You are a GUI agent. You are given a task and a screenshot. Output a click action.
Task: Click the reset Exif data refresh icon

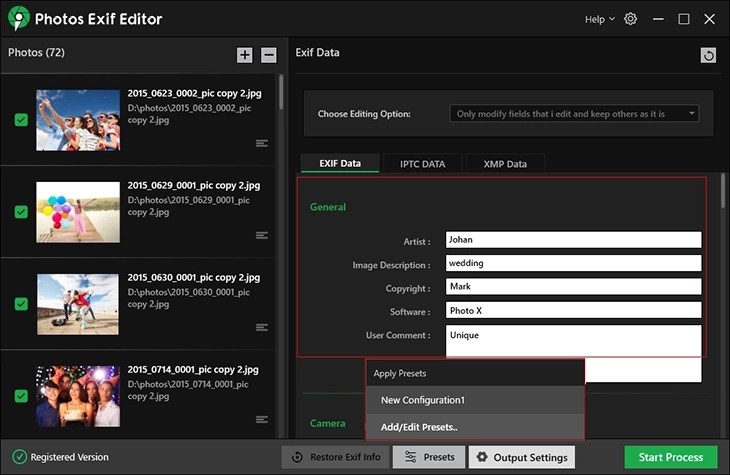pos(709,56)
